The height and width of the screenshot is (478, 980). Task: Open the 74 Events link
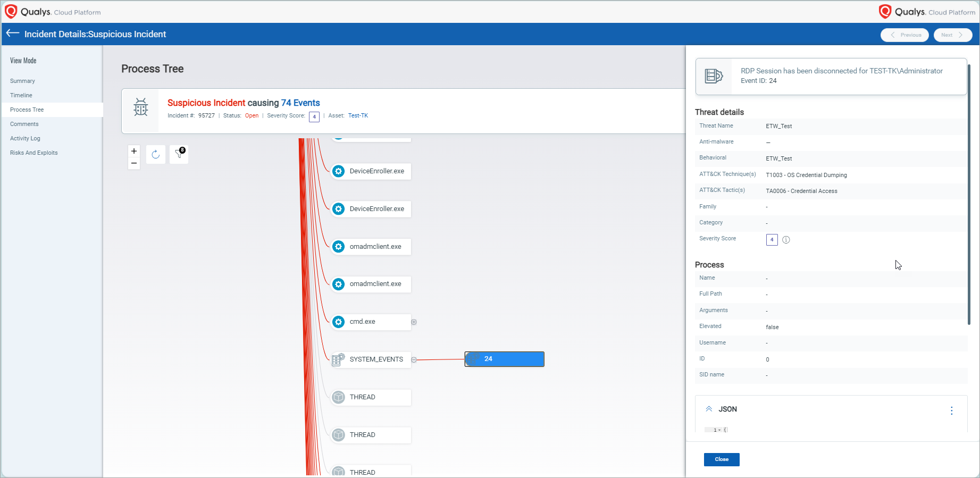point(300,103)
